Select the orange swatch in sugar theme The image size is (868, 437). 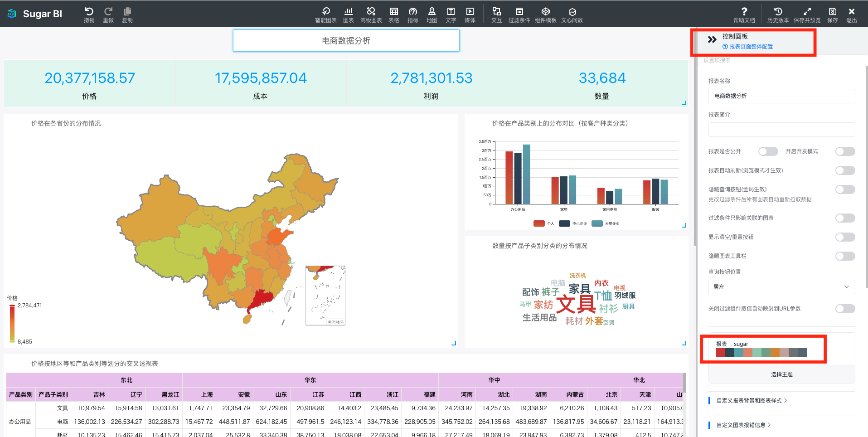[x=775, y=353]
